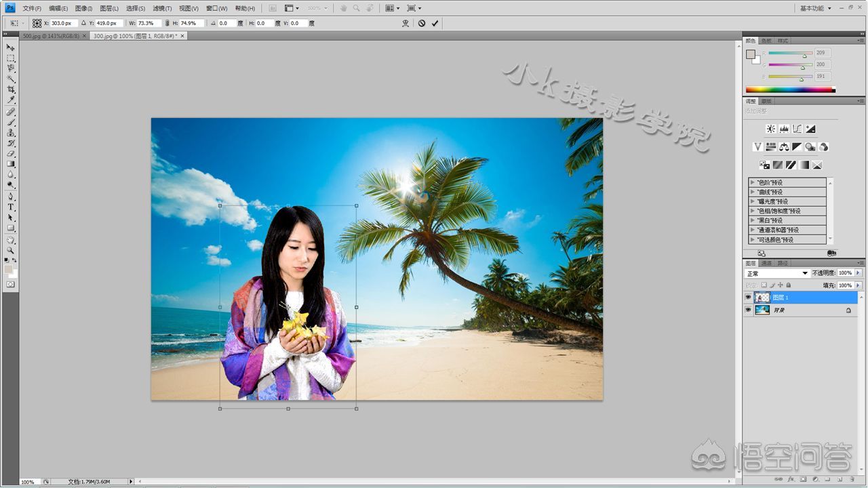868x488 pixels.
Task: Click the foreground color swatch in Color panel
Action: [x=750, y=54]
